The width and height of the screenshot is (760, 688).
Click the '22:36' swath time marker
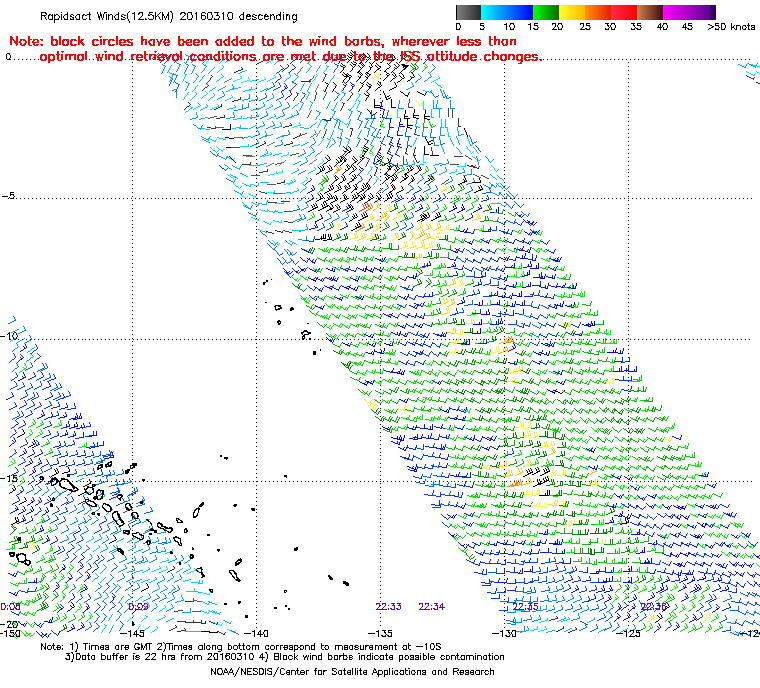(x=654, y=607)
